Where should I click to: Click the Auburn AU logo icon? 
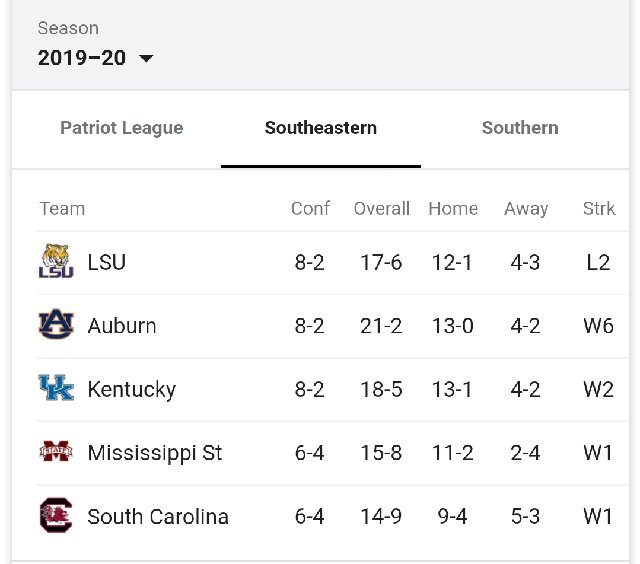[56, 325]
